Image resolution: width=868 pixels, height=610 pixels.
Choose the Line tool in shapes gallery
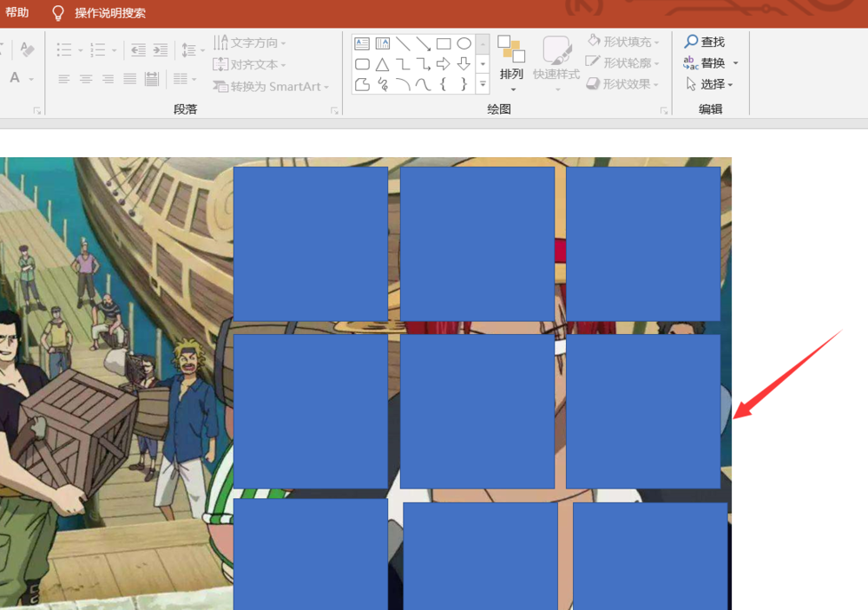click(403, 43)
